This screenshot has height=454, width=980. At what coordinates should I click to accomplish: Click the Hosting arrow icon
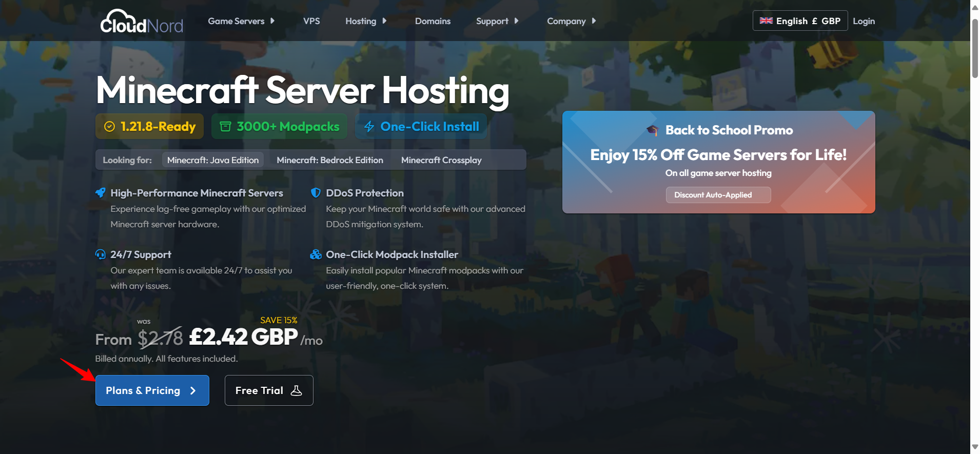[384, 21]
